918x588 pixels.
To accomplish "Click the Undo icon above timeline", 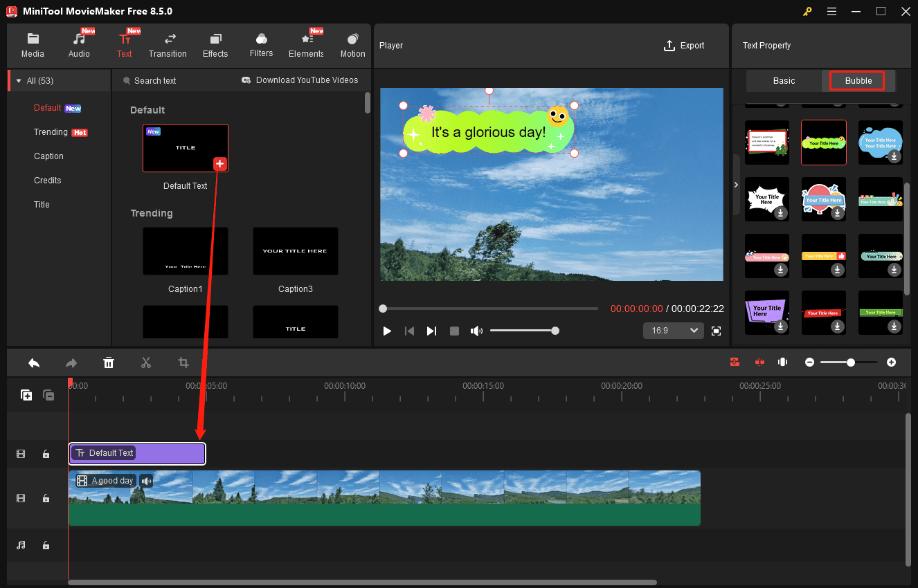I will [x=34, y=362].
